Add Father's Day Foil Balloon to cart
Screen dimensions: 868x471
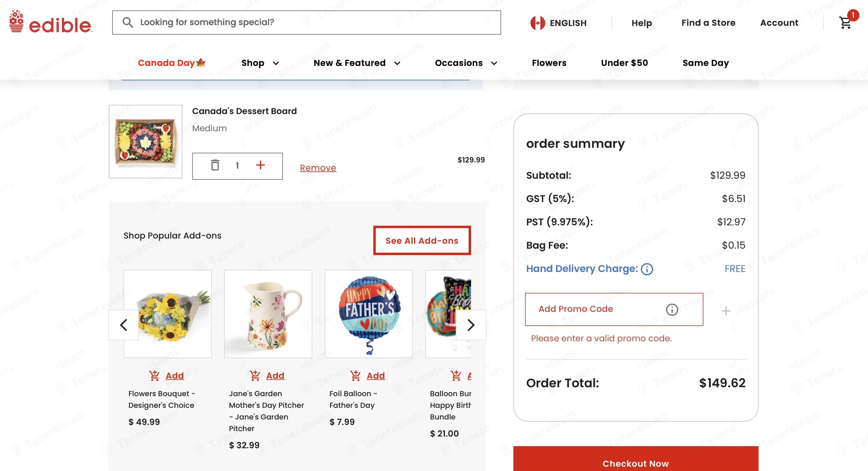[367, 375]
